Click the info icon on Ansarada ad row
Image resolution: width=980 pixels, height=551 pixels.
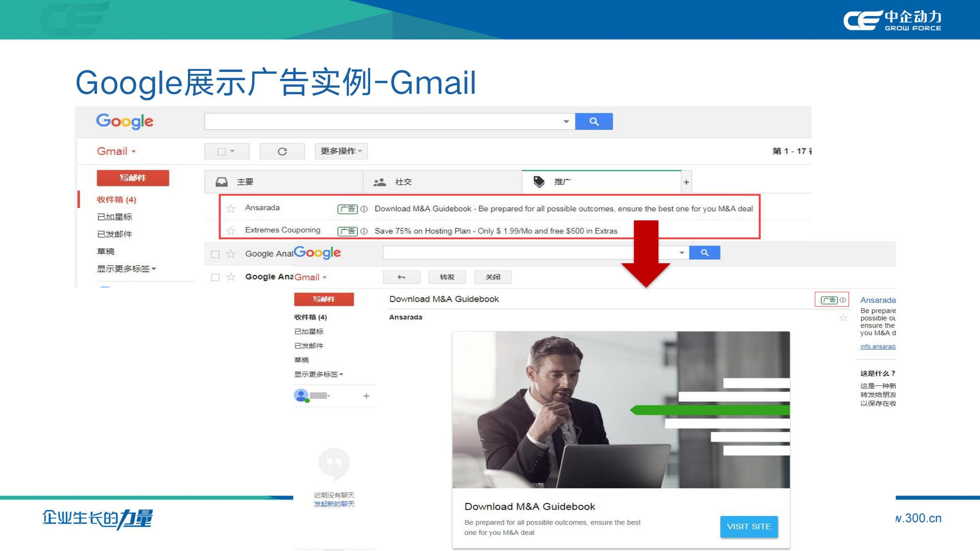coord(364,209)
